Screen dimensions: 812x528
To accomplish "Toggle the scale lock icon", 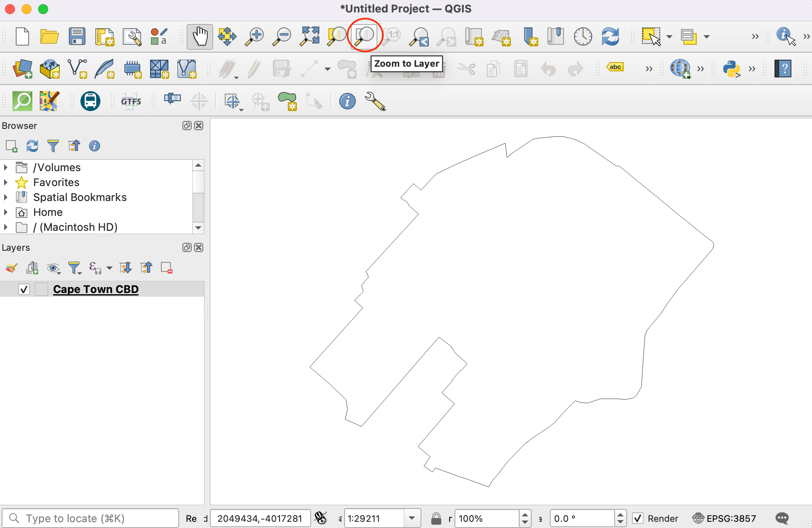I will (436, 518).
